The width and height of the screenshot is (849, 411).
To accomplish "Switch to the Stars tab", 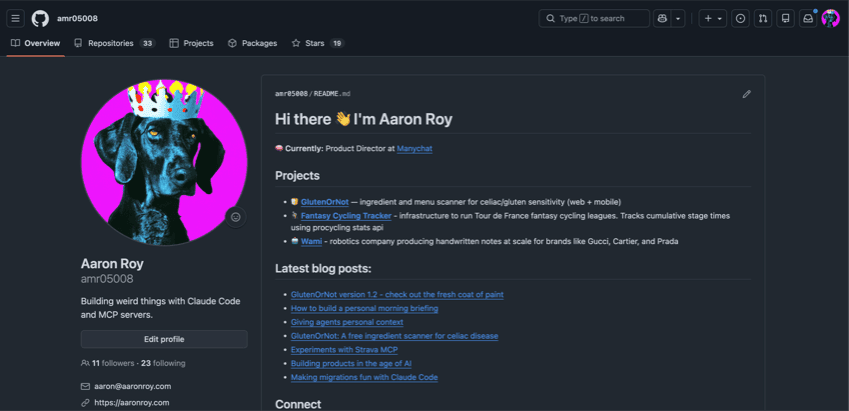I will pyautogui.click(x=317, y=43).
